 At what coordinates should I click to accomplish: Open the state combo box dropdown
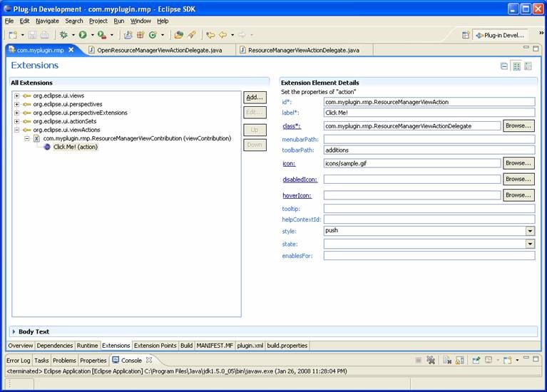(530, 244)
